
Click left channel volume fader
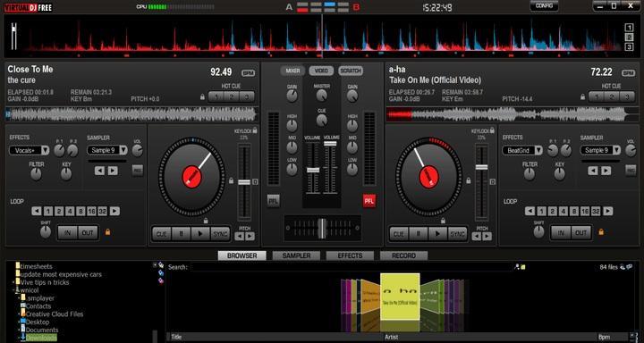point(313,170)
